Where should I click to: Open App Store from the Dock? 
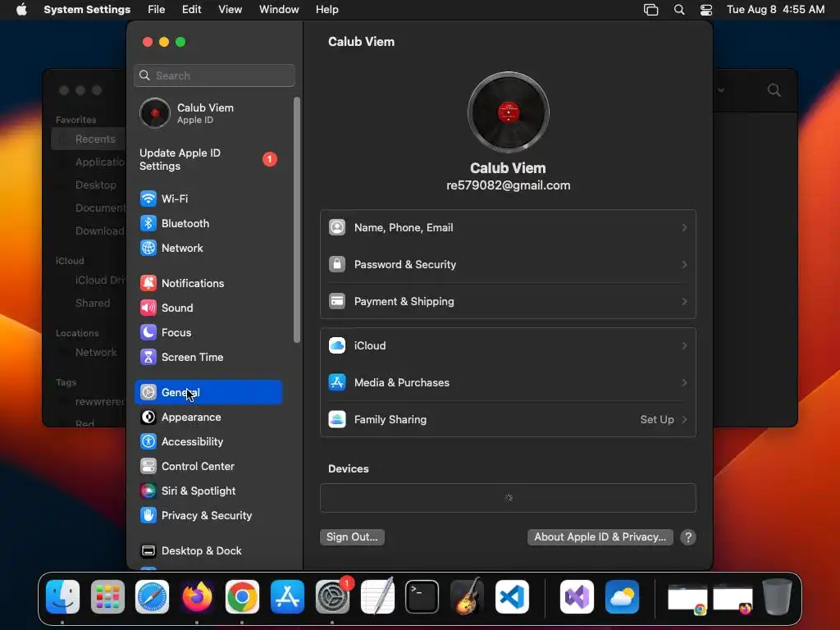coord(287,596)
